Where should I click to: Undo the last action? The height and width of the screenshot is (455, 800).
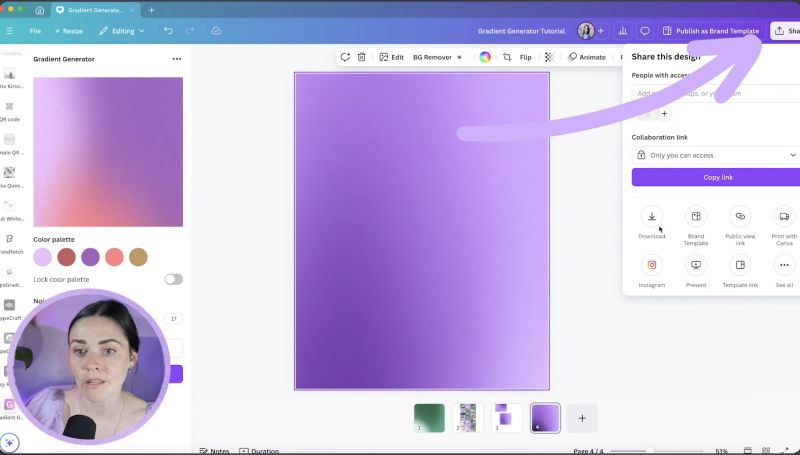168,31
